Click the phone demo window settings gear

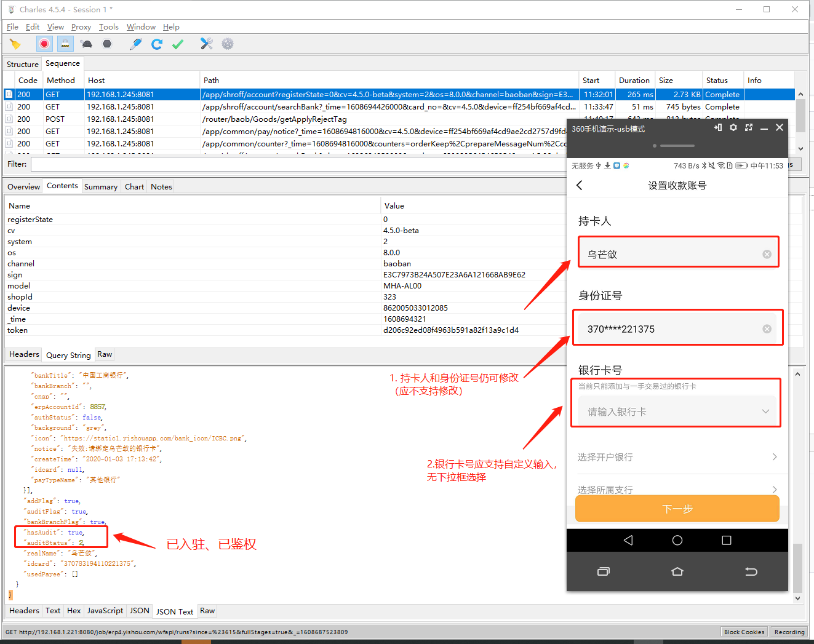[x=733, y=127]
